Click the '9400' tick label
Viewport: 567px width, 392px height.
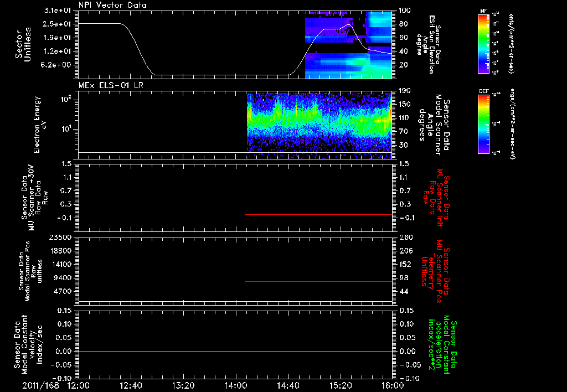tap(63, 278)
